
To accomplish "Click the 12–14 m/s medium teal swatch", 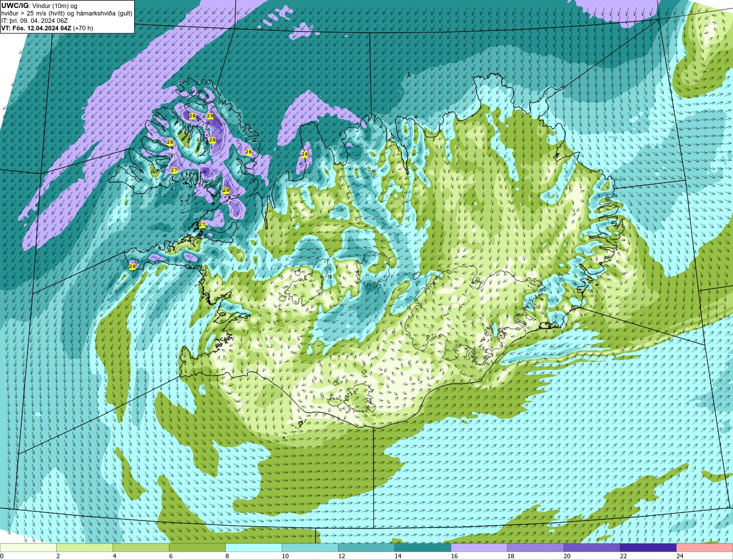I will click(x=366, y=547).
